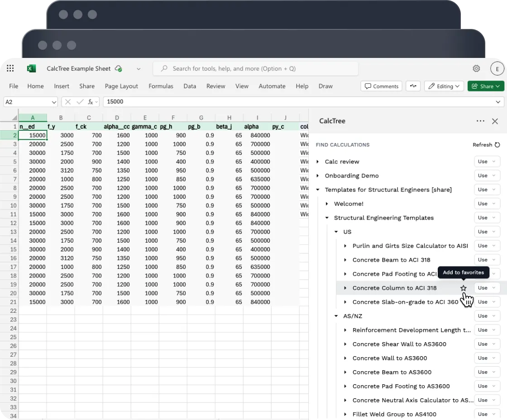This screenshot has width=507, height=420.
Task: Open the Formulas tab
Action: point(161,86)
